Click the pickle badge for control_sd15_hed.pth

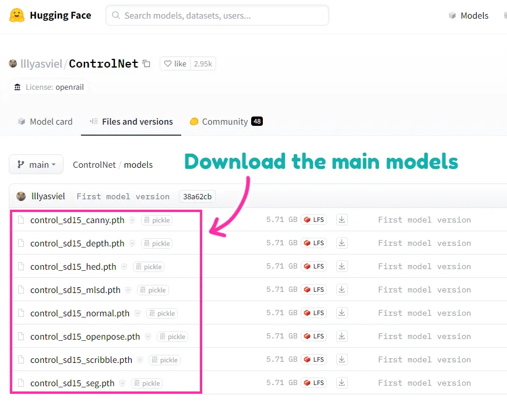pyautogui.click(x=149, y=267)
